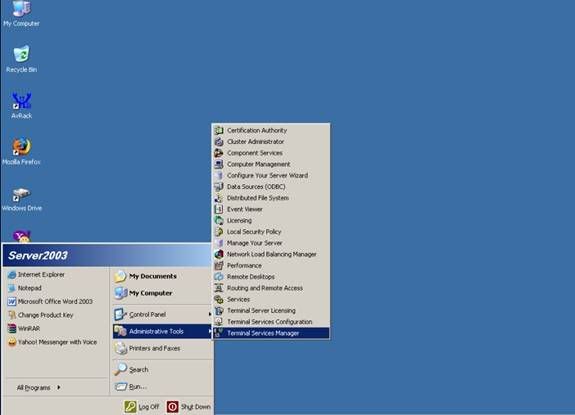Expand the Control Panel submenu arrow
The image size is (575, 415).
point(210,314)
